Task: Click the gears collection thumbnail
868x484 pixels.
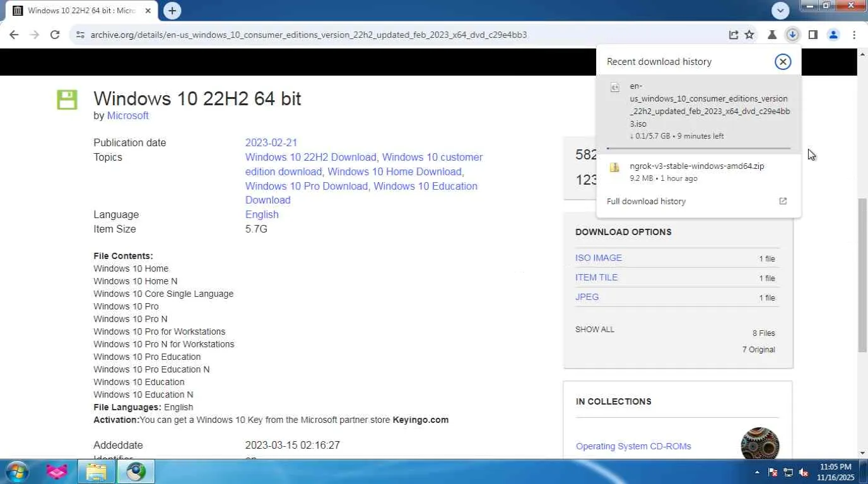Action: [x=760, y=444]
